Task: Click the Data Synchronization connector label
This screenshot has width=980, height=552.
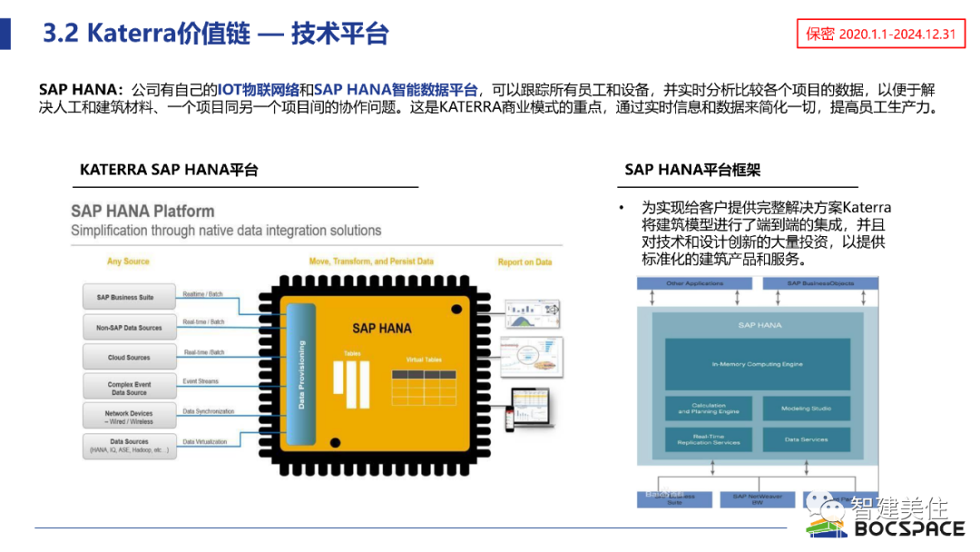Action: (x=208, y=411)
